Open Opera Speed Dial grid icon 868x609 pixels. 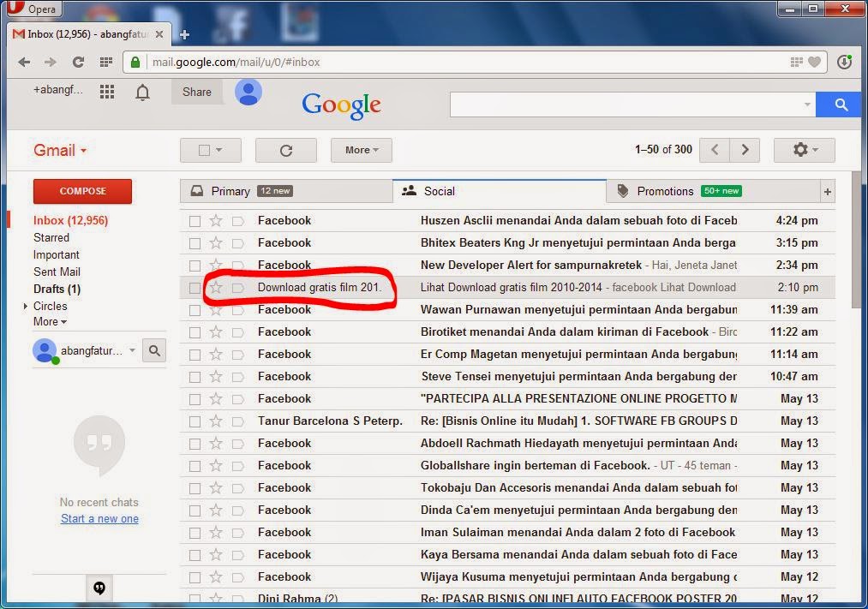pyautogui.click(x=105, y=62)
